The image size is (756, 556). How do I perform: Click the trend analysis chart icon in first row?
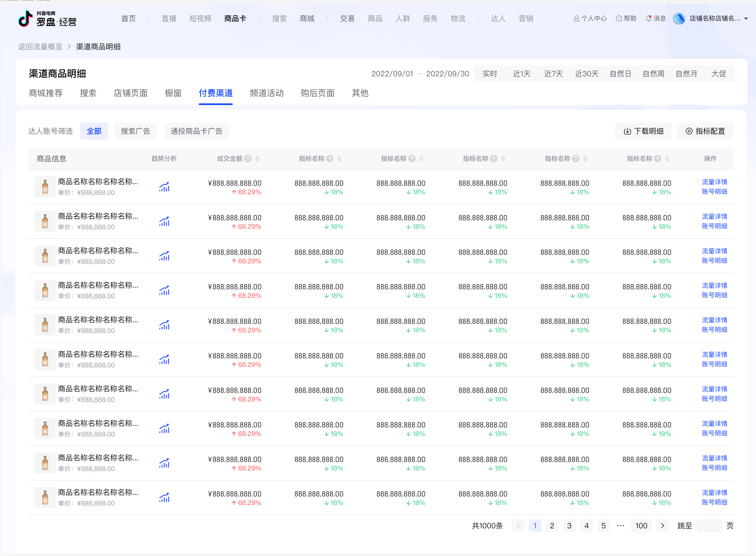point(164,187)
